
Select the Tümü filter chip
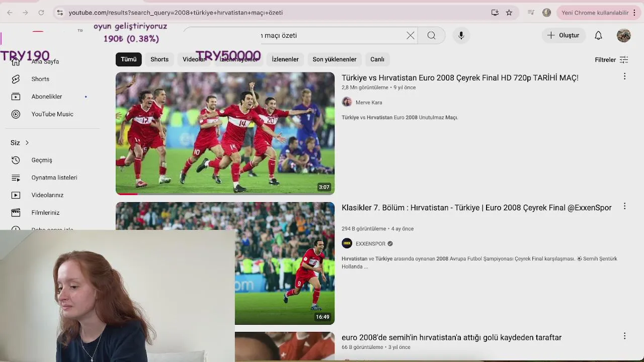point(128,59)
